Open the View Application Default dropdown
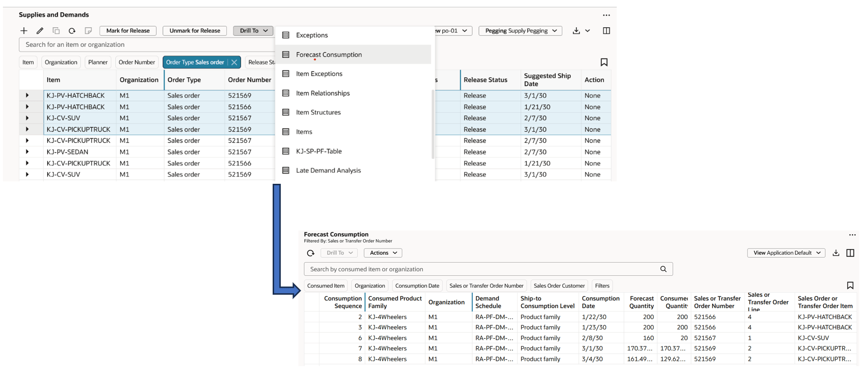 786,253
